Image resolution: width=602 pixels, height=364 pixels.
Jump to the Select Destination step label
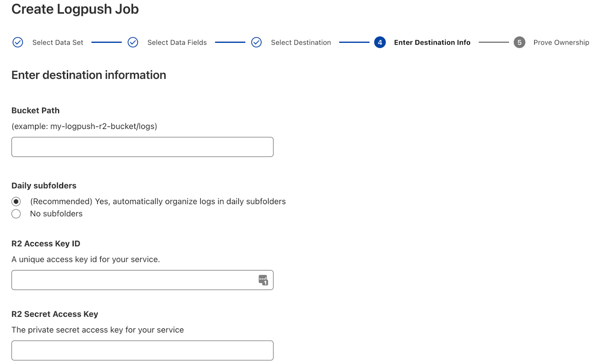[301, 42]
